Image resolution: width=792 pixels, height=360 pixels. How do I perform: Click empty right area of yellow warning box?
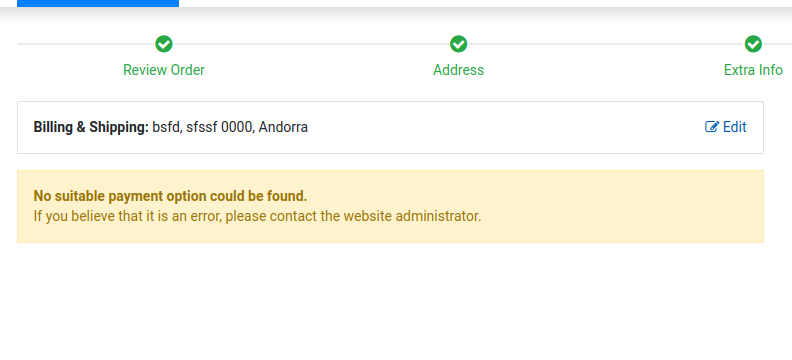[621, 207]
